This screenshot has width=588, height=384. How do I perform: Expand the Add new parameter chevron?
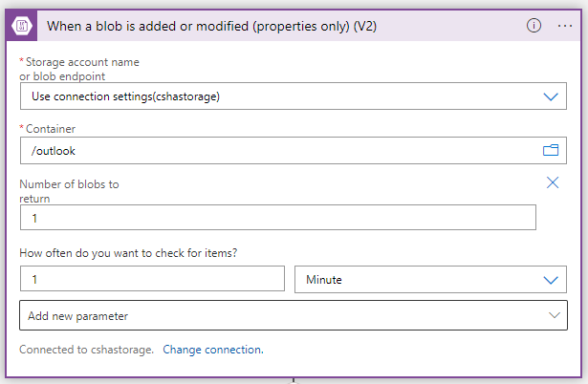pyautogui.click(x=554, y=315)
